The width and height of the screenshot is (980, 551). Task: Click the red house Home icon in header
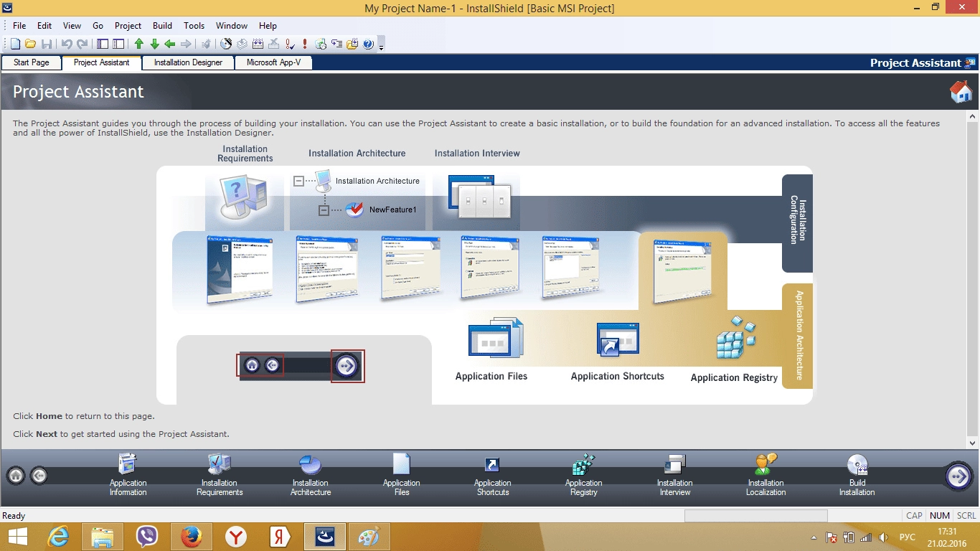961,92
